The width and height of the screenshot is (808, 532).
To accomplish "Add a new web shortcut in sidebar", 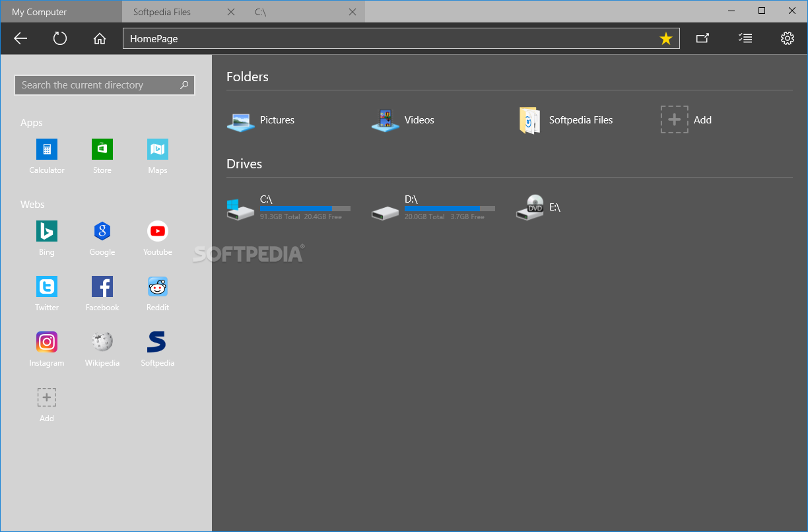I will (x=47, y=405).
